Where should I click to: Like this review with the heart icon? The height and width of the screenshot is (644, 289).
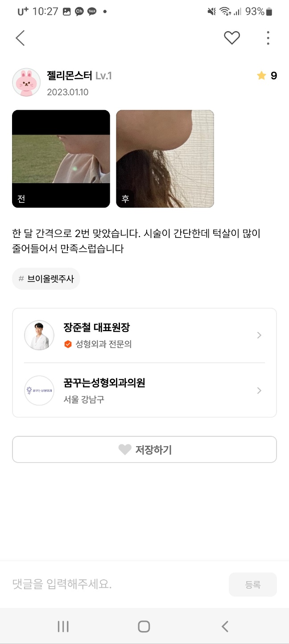tap(231, 38)
